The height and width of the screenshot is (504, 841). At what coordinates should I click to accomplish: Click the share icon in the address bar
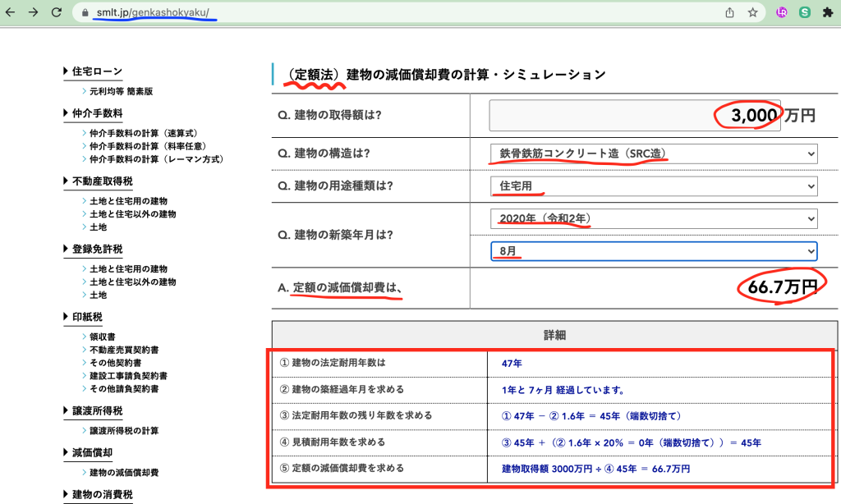point(729,12)
